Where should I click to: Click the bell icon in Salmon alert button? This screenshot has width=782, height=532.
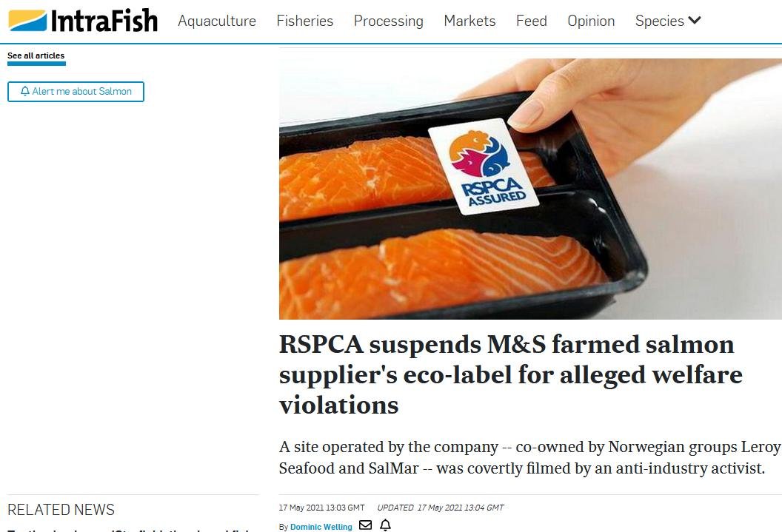click(25, 91)
